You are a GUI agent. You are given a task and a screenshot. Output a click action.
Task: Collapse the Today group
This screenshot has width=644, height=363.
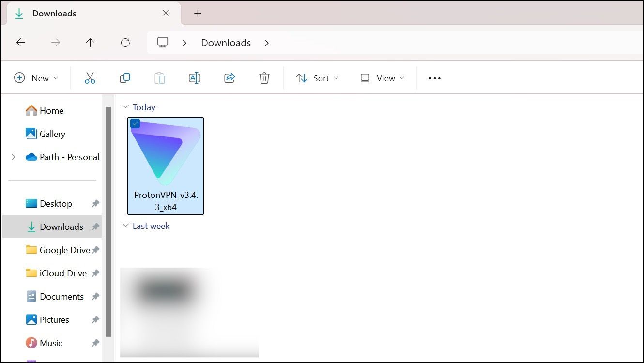(125, 107)
